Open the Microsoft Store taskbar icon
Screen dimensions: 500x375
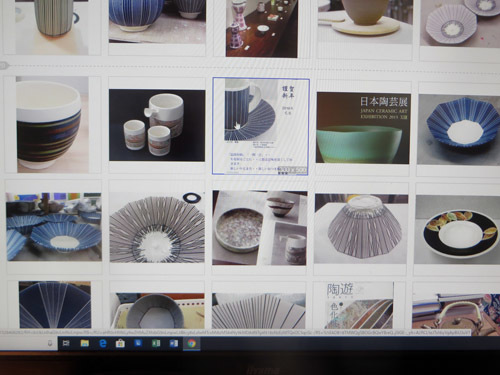pos(120,343)
